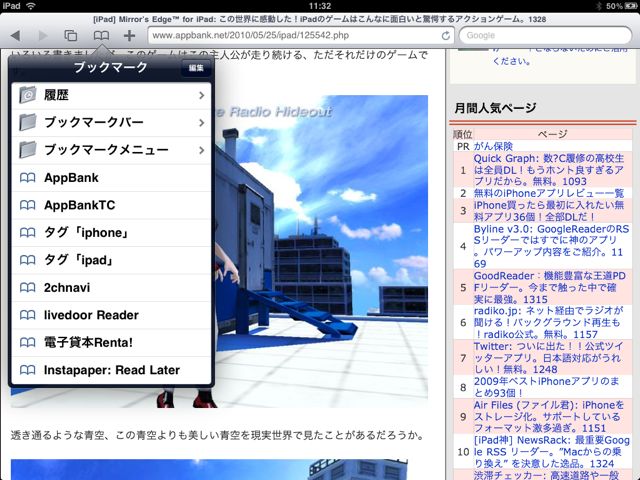
Task: Tap the book icon beside AppBank
Action: (x=27, y=178)
